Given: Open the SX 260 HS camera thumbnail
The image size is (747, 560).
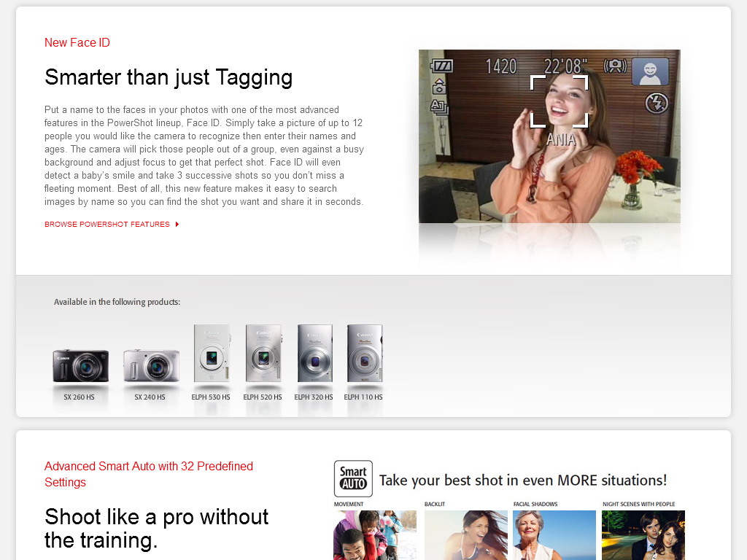Looking at the screenshot, I should click(x=80, y=366).
